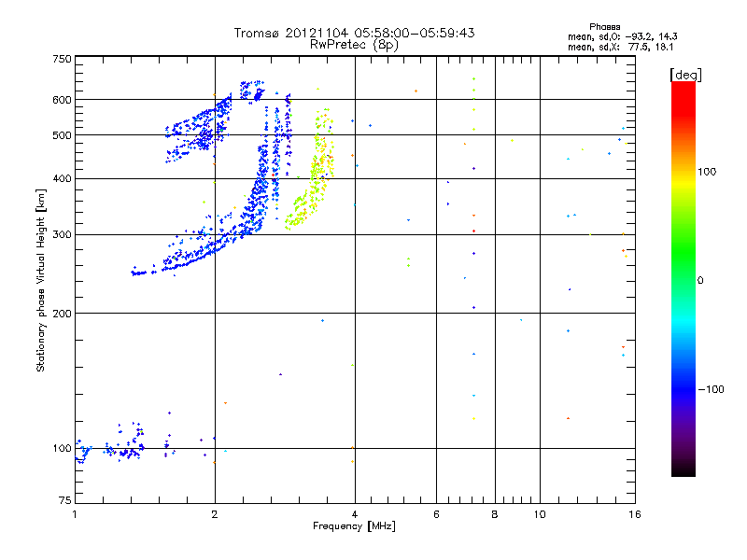Pick the black bottom of the phase colorbar
This screenshot has height=560, width=747.
click(684, 470)
